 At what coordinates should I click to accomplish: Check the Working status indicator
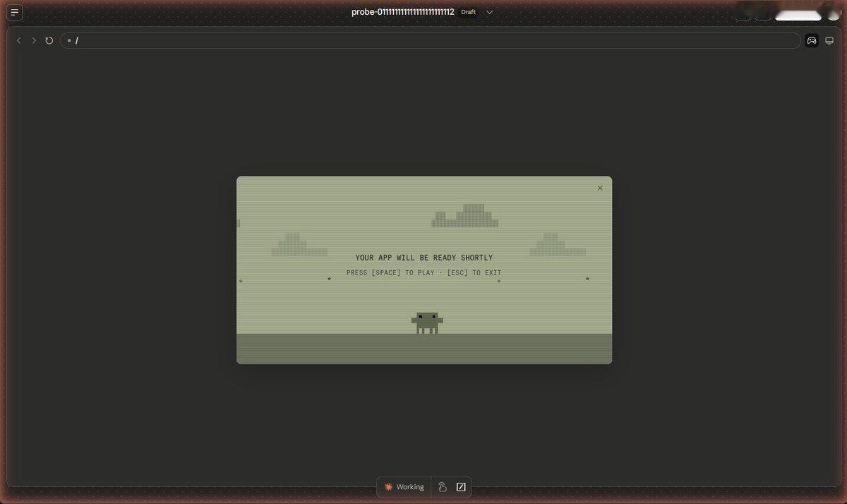point(404,487)
